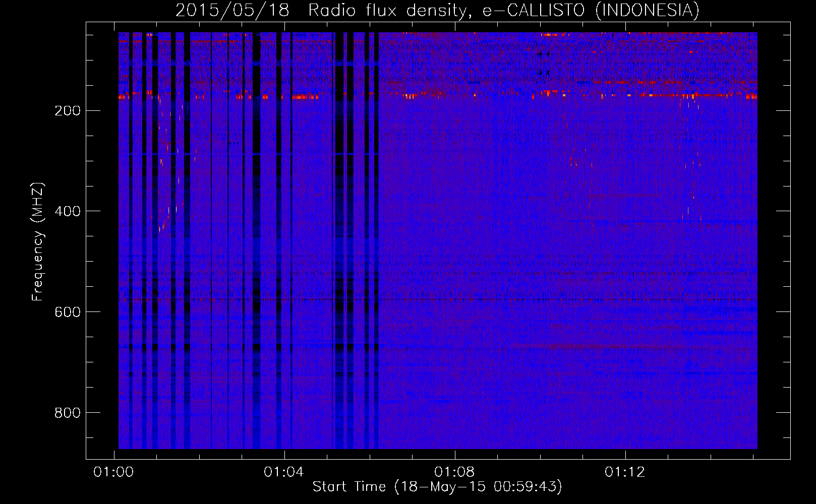
Task: Click the '200' frequency tick label
Action: pyautogui.click(x=67, y=111)
